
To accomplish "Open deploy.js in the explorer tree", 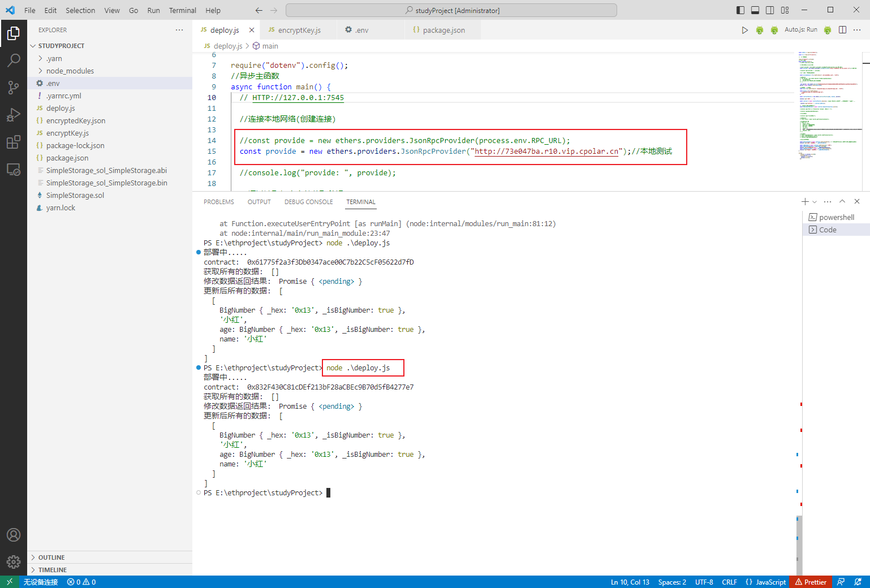I will tap(61, 108).
